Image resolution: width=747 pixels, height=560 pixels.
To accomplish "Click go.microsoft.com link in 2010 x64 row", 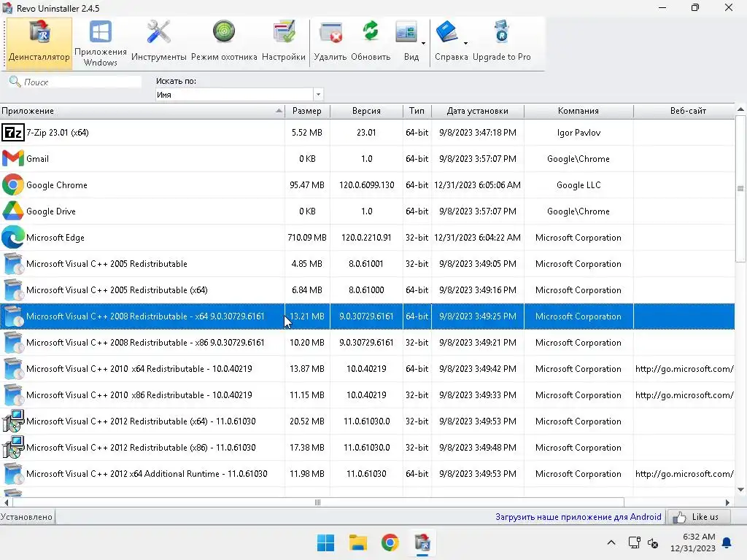I will point(684,368).
